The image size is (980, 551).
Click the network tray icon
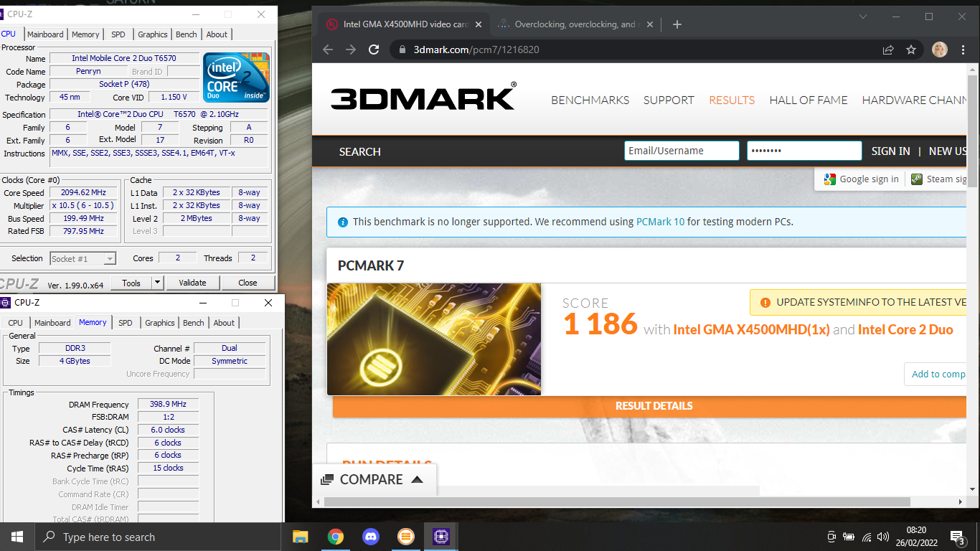pos(867,537)
